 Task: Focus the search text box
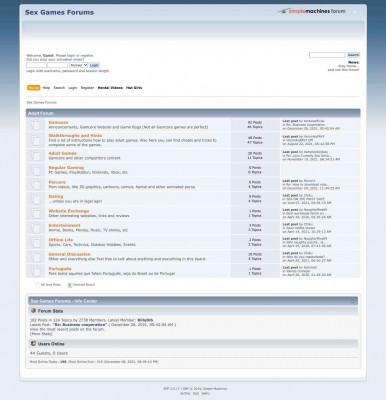327,55
